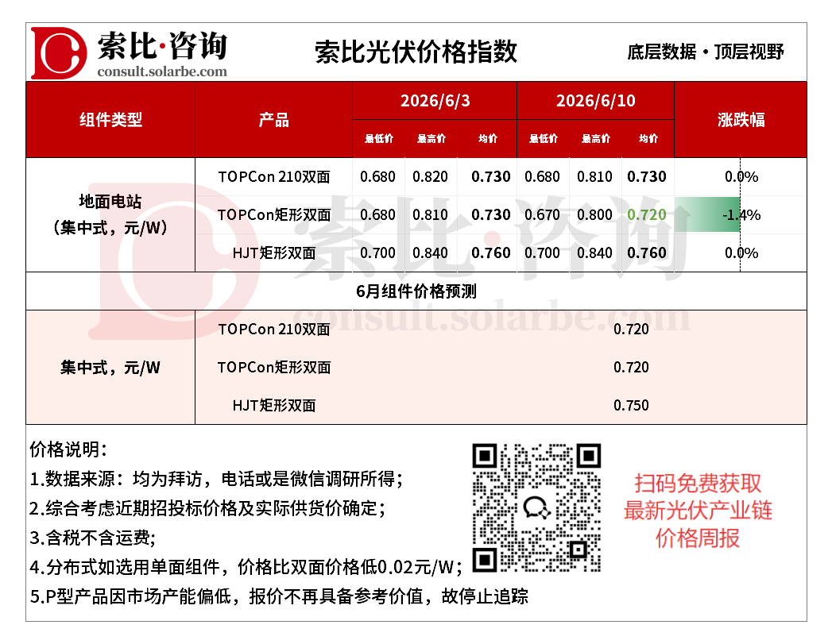Click 最高价 subheader under 2026/6/3
Image resolution: width=832 pixels, height=644 pixels.
pyautogui.click(x=431, y=139)
